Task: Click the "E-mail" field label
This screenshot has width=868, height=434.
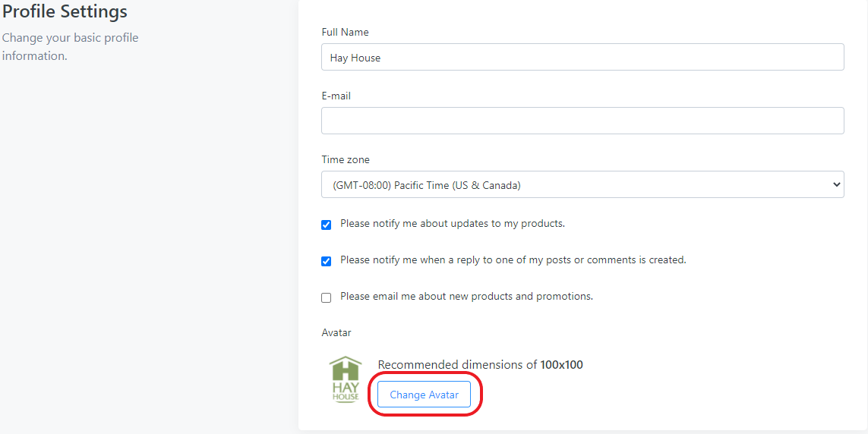Action: pyautogui.click(x=336, y=96)
